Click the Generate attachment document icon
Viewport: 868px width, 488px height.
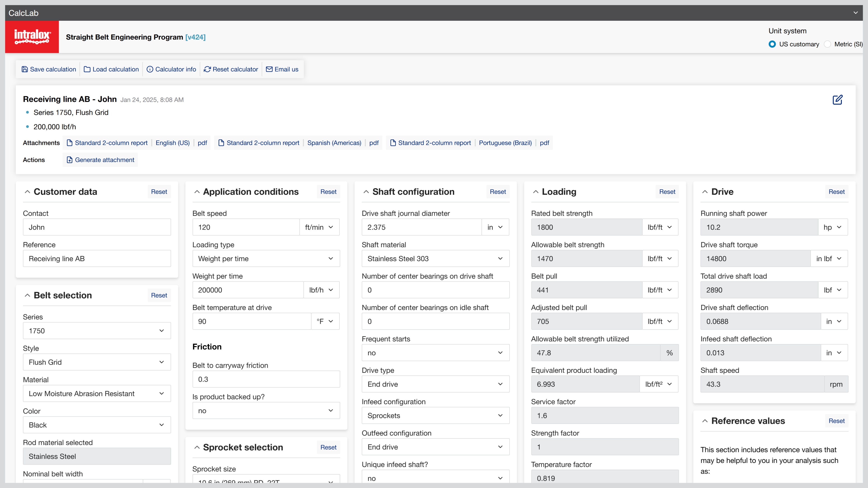[69, 160]
